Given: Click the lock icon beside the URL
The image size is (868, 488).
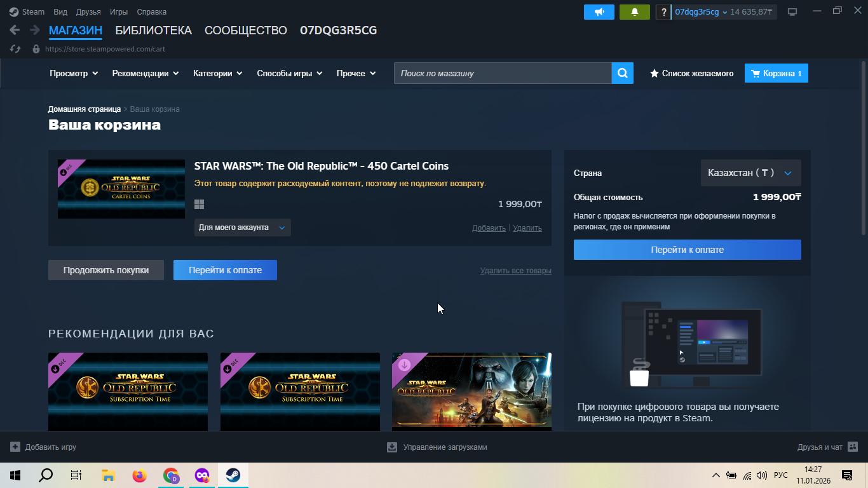Looking at the screenshot, I should 36,48.
